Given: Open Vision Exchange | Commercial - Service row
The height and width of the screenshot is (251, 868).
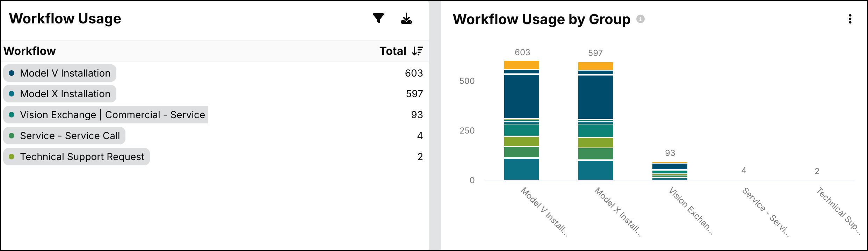Looking at the screenshot, I should 106,115.
